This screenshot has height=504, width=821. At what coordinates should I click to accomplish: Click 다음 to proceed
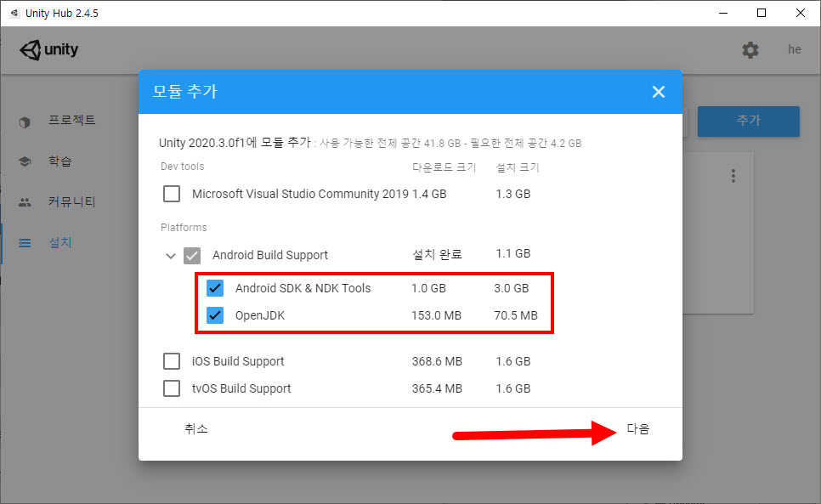coord(638,428)
